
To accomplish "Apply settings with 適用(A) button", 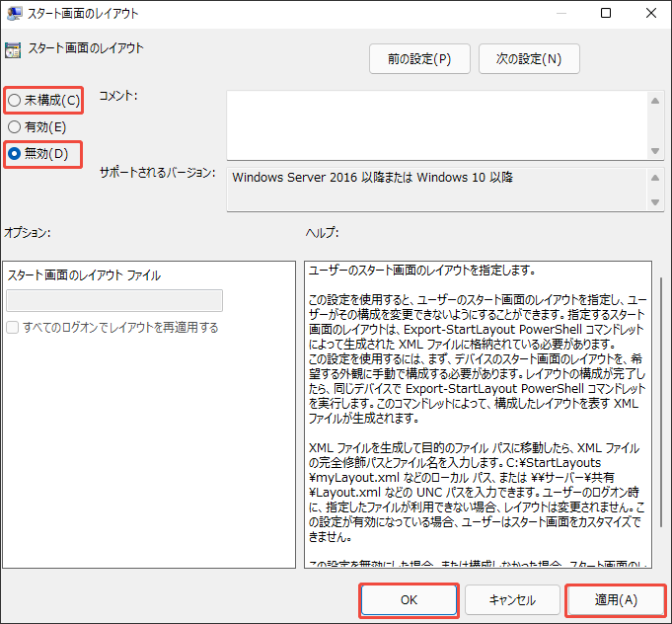I will [x=616, y=600].
